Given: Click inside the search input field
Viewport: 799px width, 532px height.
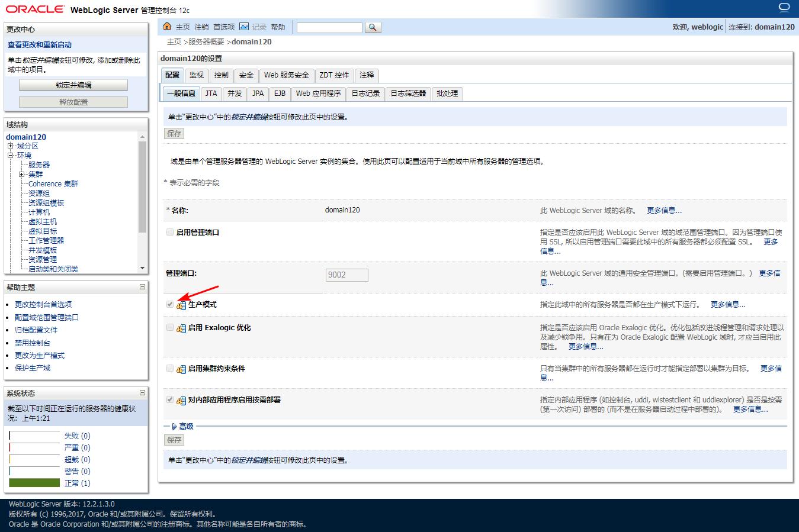Looking at the screenshot, I should 329,27.
